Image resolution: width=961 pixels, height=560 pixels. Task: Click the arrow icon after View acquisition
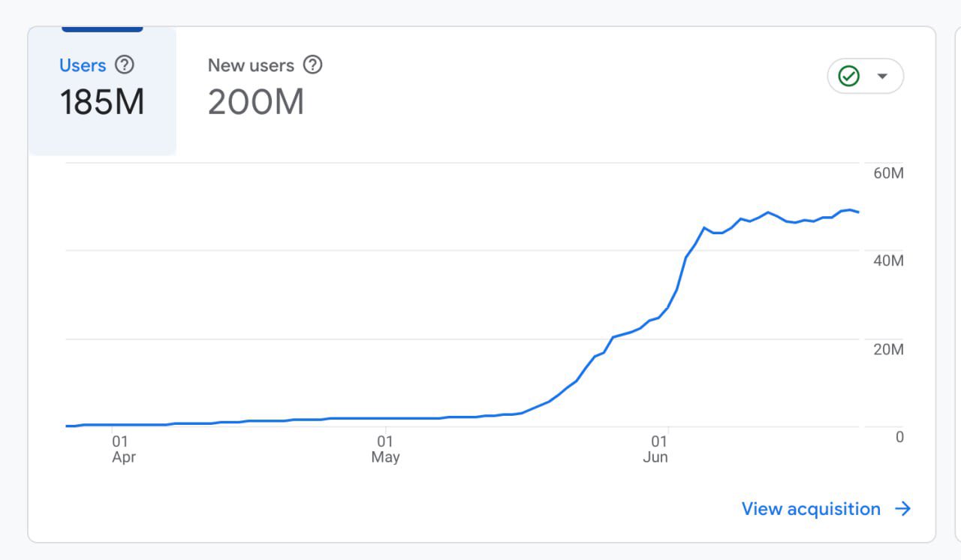tap(903, 509)
